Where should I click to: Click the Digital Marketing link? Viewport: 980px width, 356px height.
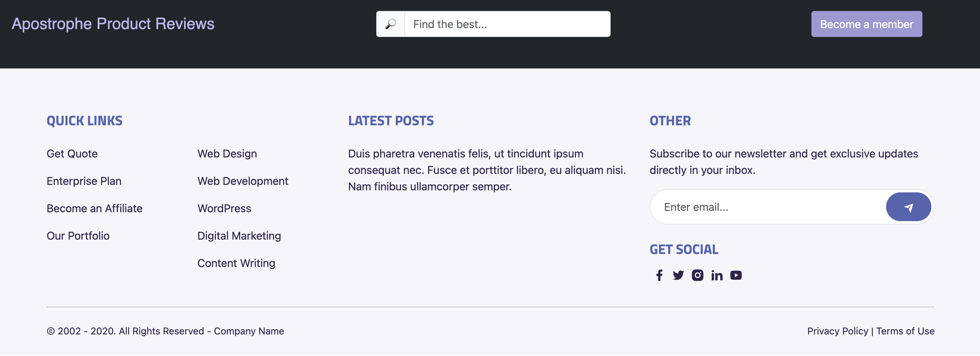[x=239, y=236]
